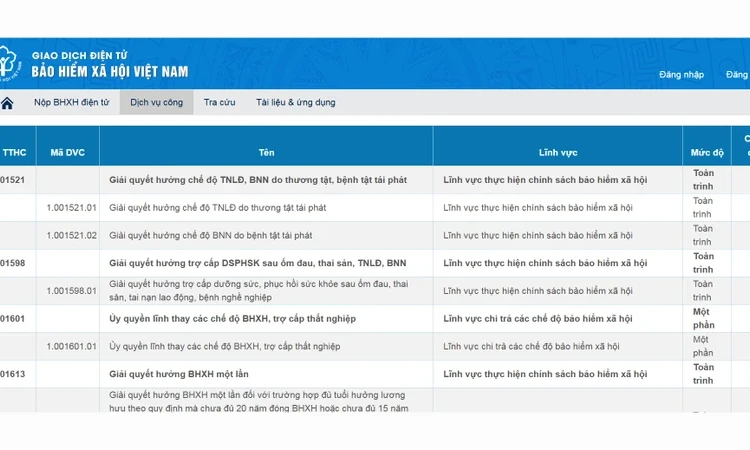This screenshot has width=750, height=450.
Task: Click Lĩnh vực thực hiện chính sách cell in 1.001598.01 row
Action: point(538,291)
